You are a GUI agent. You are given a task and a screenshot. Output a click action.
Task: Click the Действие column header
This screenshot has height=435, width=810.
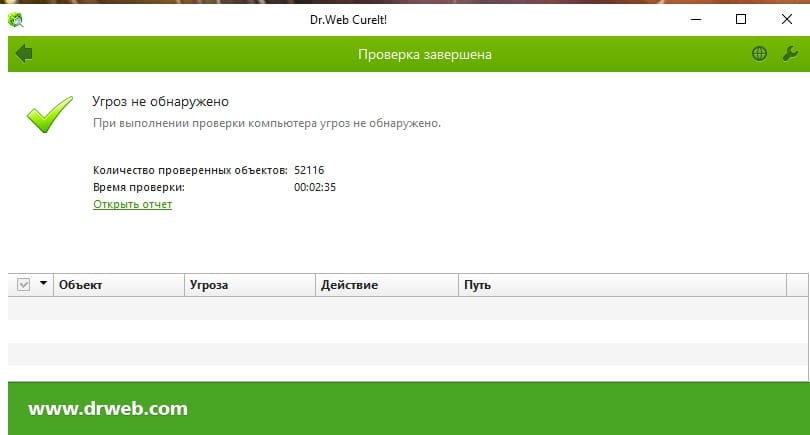(349, 285)
